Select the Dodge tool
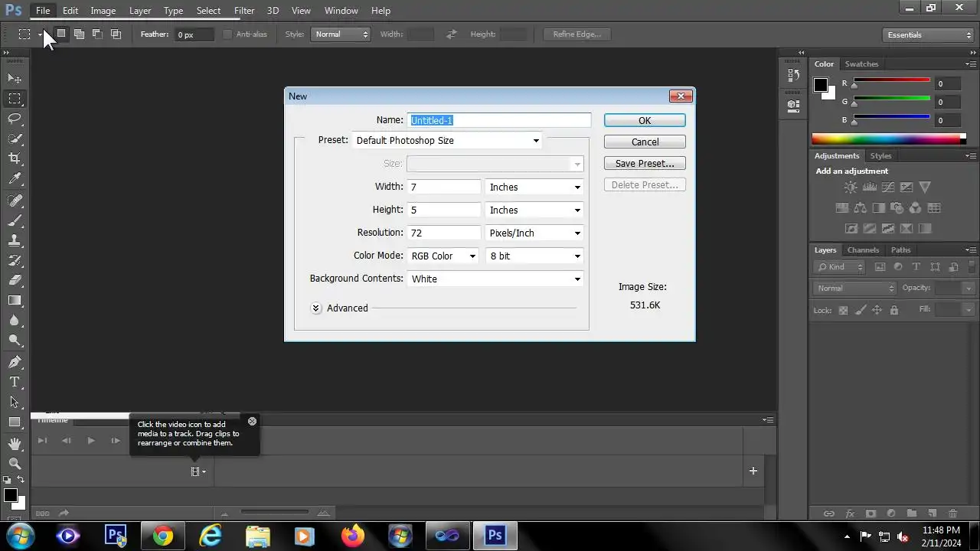980x551 pixels. click(x=15, y=340)
